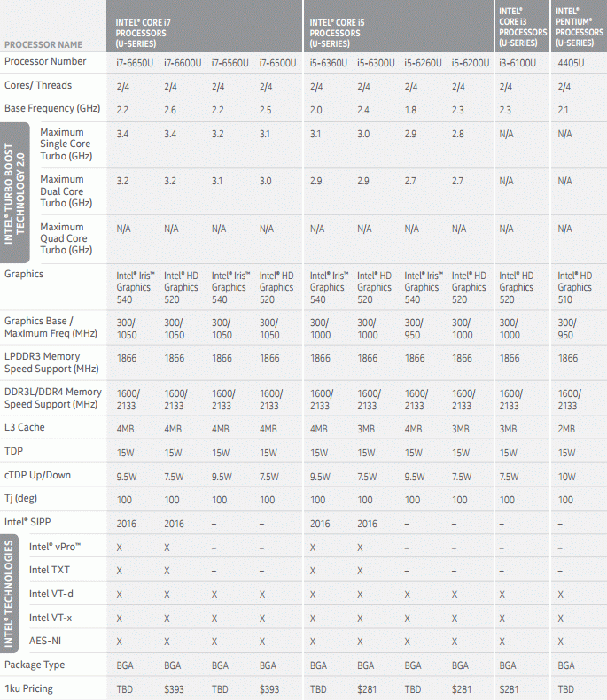Click the TDP row label

pyautogui.click(x=13, y=451)
